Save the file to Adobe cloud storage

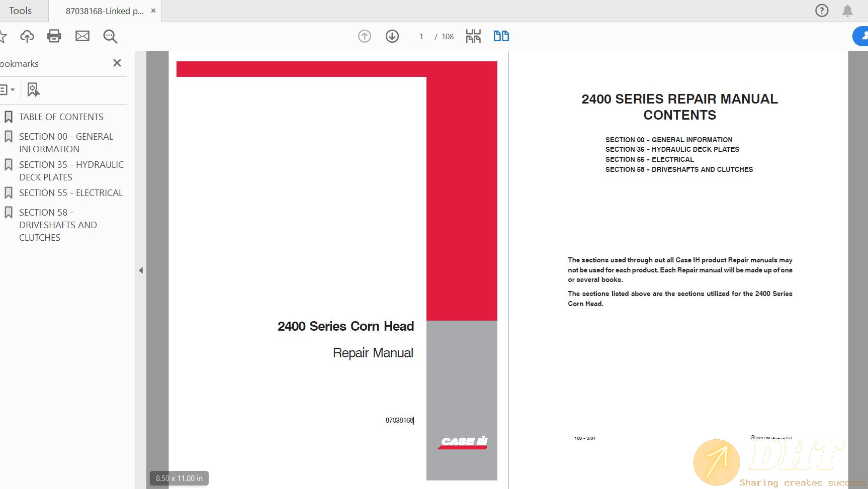27,36
